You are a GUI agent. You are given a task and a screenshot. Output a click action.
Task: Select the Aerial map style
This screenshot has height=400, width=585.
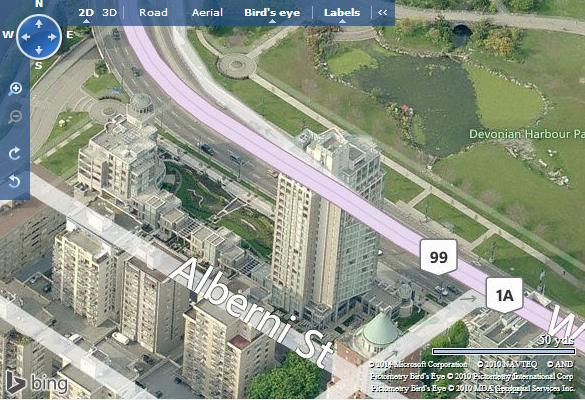[207, 13]
